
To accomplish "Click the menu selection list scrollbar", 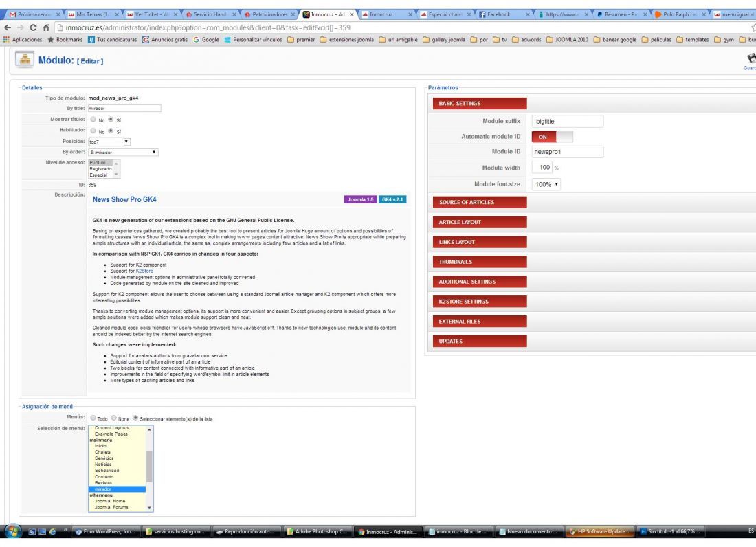I will tap(149, 467).
